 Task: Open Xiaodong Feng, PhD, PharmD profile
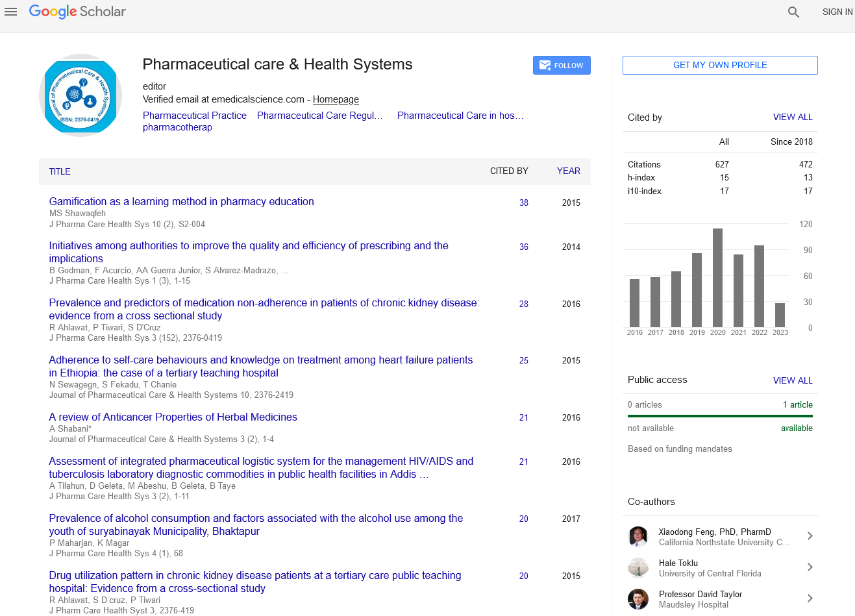tap(715, 532)
